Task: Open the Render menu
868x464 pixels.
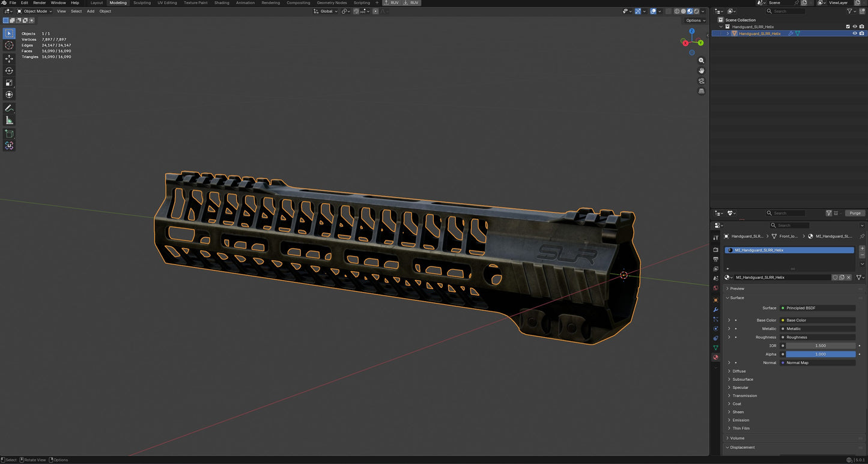Action: pyautogui.click(x=40, y=3)
